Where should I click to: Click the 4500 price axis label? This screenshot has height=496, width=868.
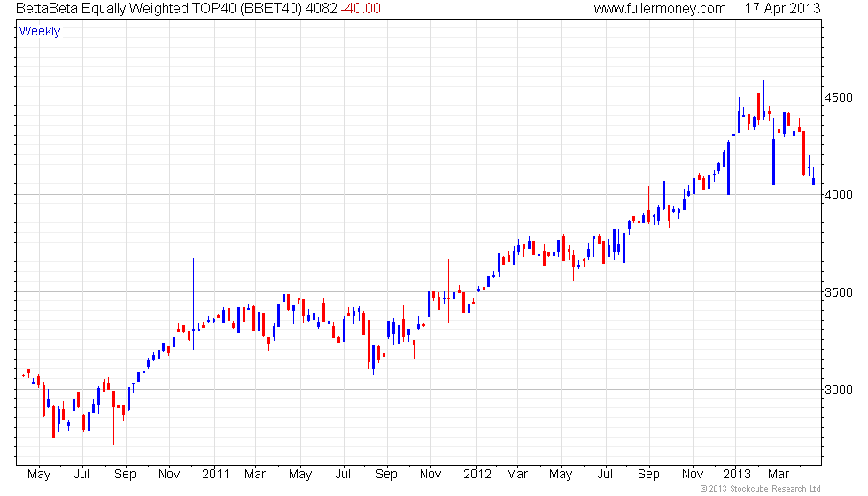839,97
